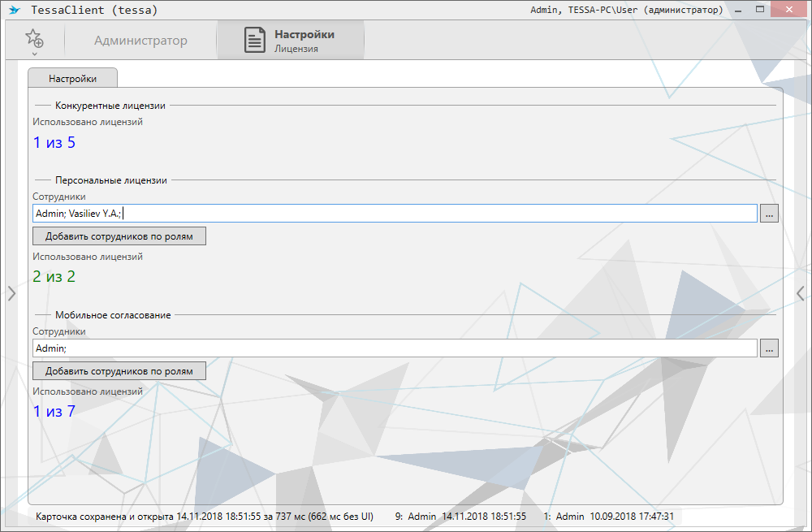This screenshot has width=812, height=532.
Task: Expand the chevron below the favorites star
Action: [x=34, y=54]
